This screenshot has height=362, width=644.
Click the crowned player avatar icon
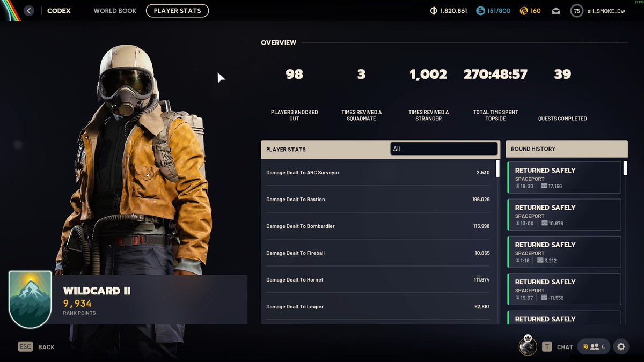point(528,346)
